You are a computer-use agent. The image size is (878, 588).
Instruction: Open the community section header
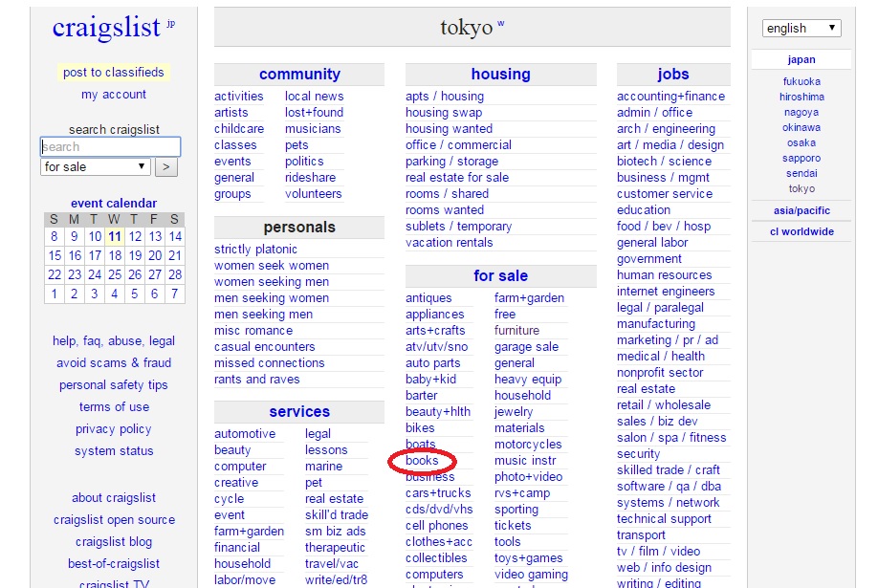coord(299,74)
